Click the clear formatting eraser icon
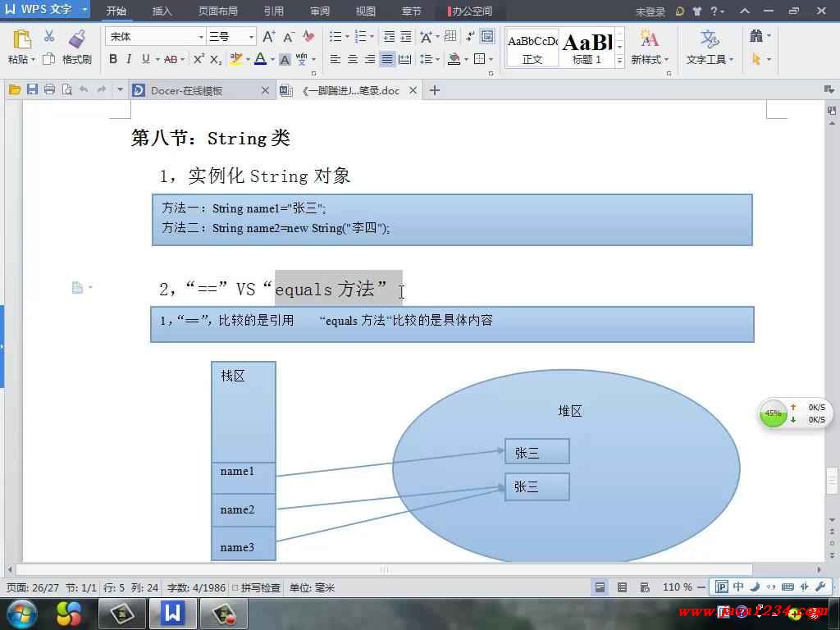This screenshot has width=840, height=630. click(308, 37)
